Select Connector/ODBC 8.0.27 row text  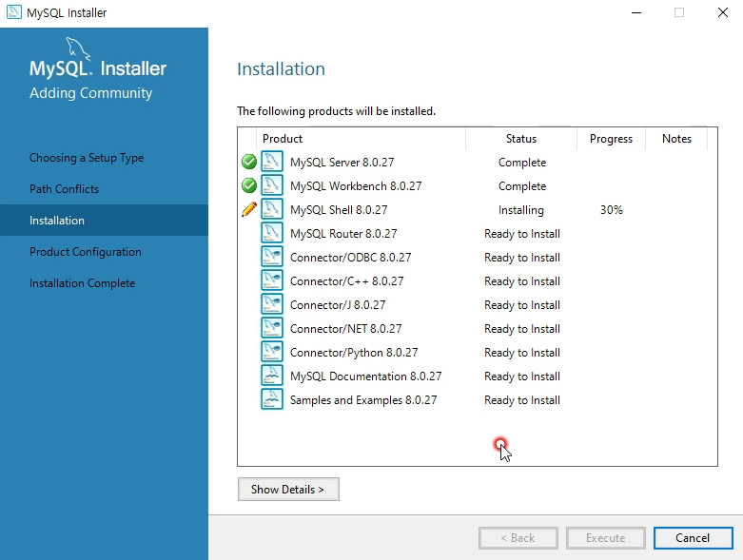351,257
